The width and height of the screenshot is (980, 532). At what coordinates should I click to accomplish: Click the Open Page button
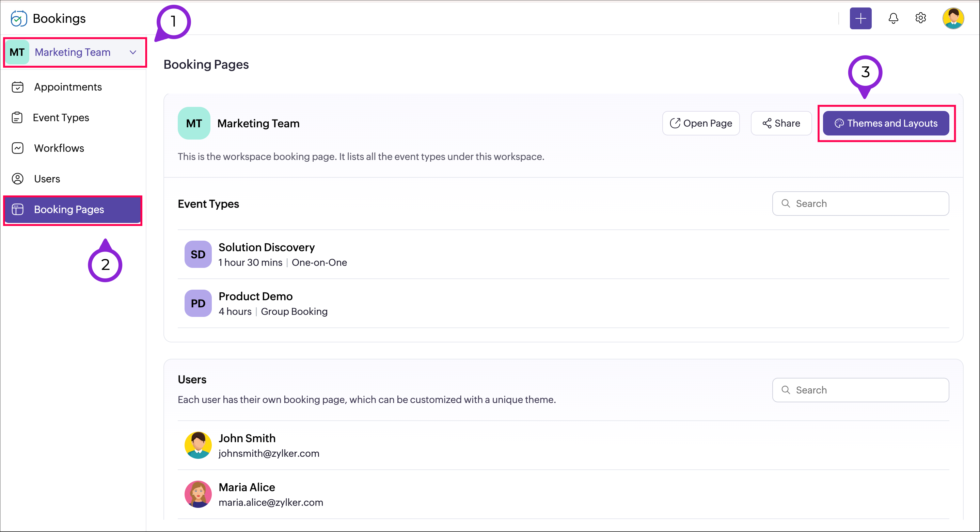701,123
